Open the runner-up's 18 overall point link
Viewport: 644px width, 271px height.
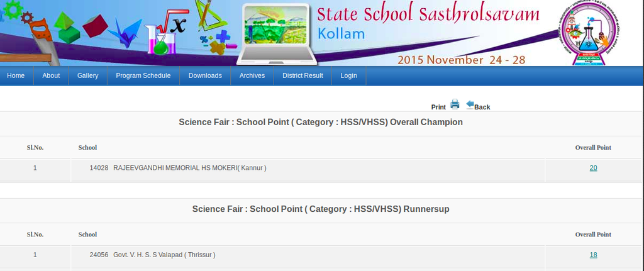click(593, 255)
